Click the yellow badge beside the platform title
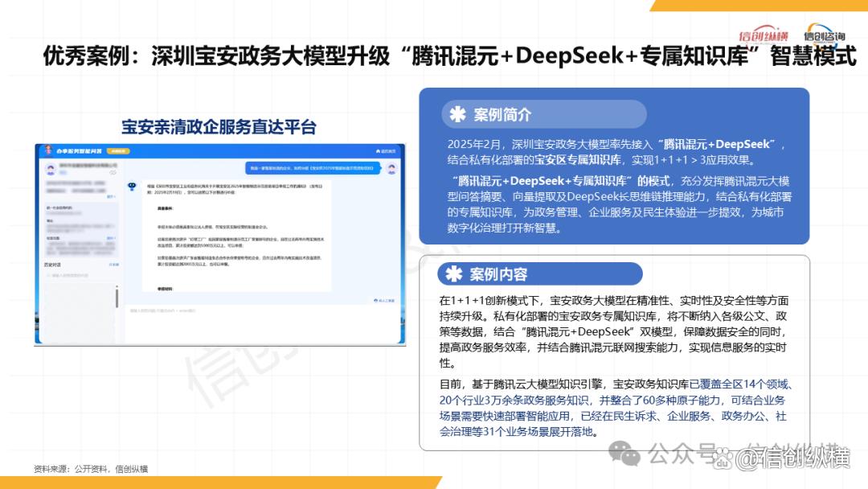The width and height of the screenshot is (868, 489). coord(118,150)
